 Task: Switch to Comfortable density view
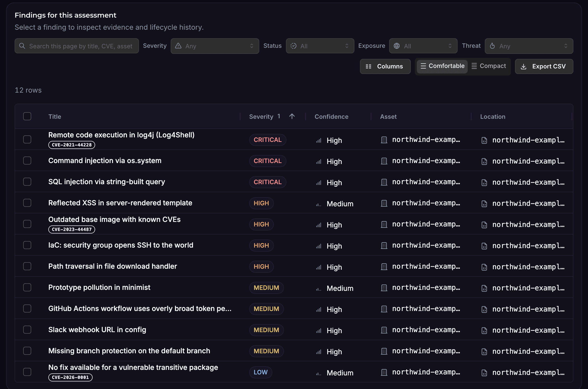coord(442,66)
